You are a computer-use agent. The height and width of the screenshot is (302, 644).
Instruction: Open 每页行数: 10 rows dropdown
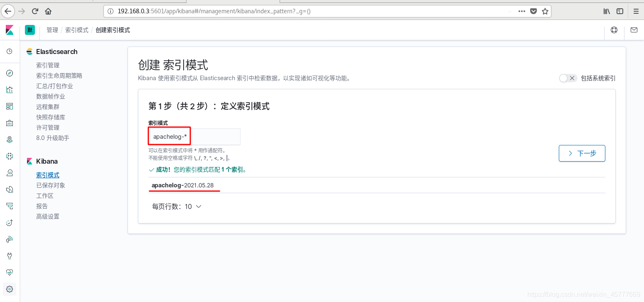pyautogui.click(x=177, y=206)
